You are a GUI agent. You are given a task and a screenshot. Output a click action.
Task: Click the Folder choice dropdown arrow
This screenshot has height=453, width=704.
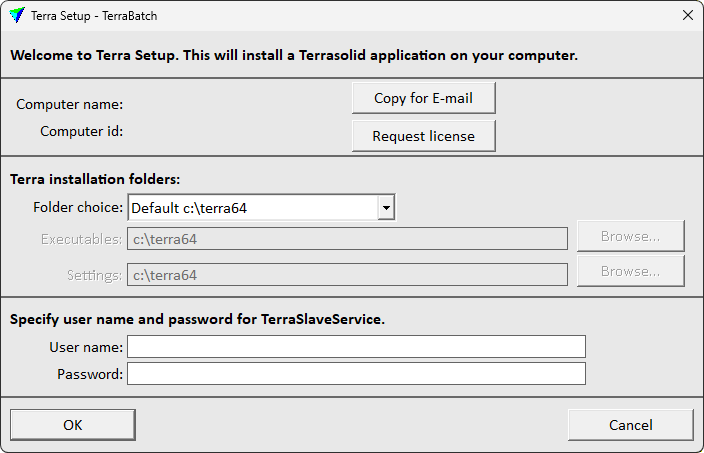(x=386, y=207)
